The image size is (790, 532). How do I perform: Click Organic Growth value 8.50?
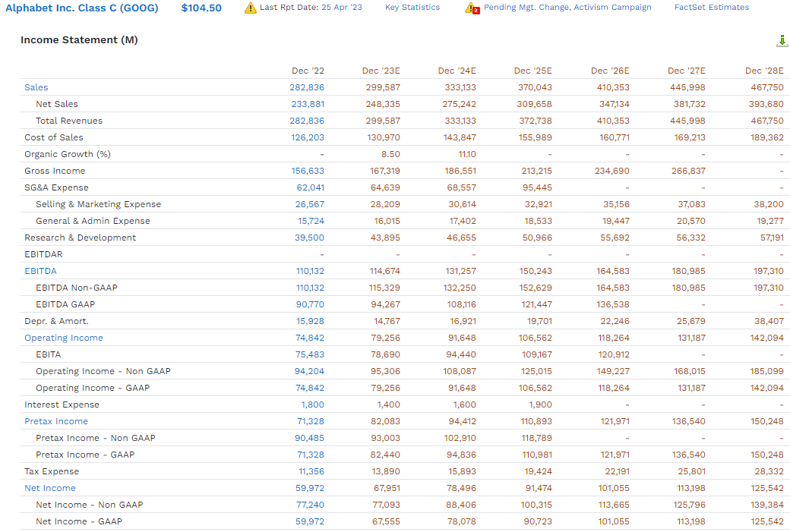pos(390,154)
